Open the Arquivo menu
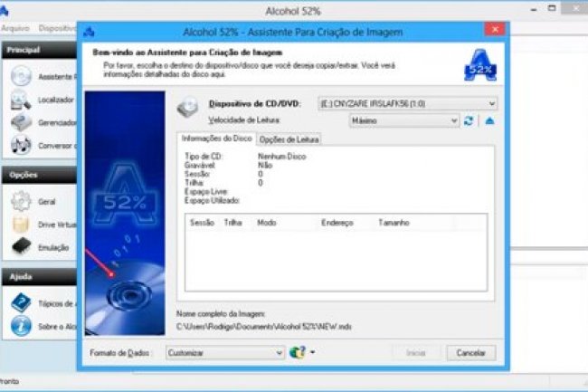The width and height of the screenshot is (588, 392). coord(14,28)
